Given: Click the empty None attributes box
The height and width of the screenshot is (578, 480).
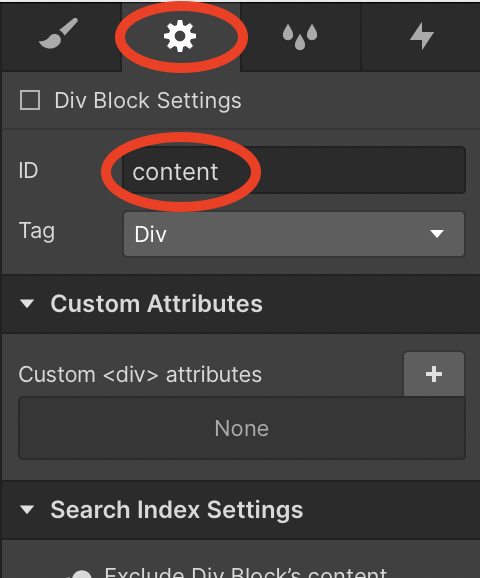Looking at the screenshot, I should 242,428.
